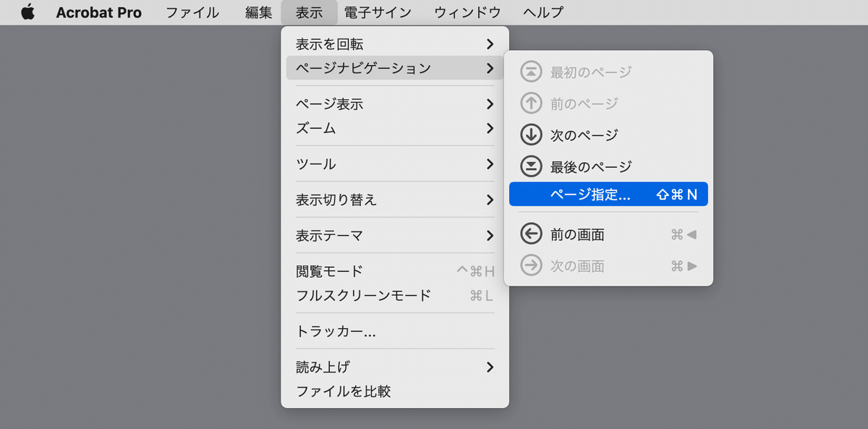Open the ヘルプ menu
Screen dimensions: 868x429
click(542, 12)
